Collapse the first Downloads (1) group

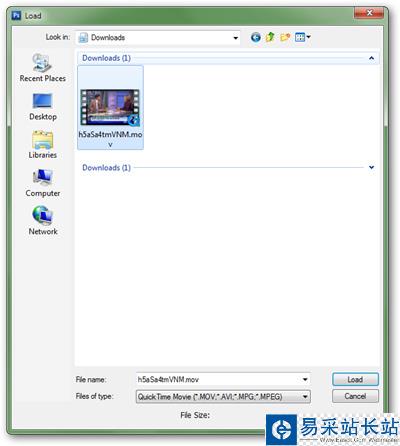pyautogui.click(x=371, y=58)
